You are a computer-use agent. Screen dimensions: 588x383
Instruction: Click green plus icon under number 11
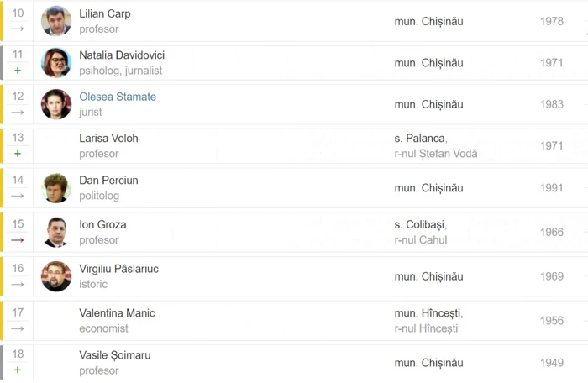pos(18,71)
